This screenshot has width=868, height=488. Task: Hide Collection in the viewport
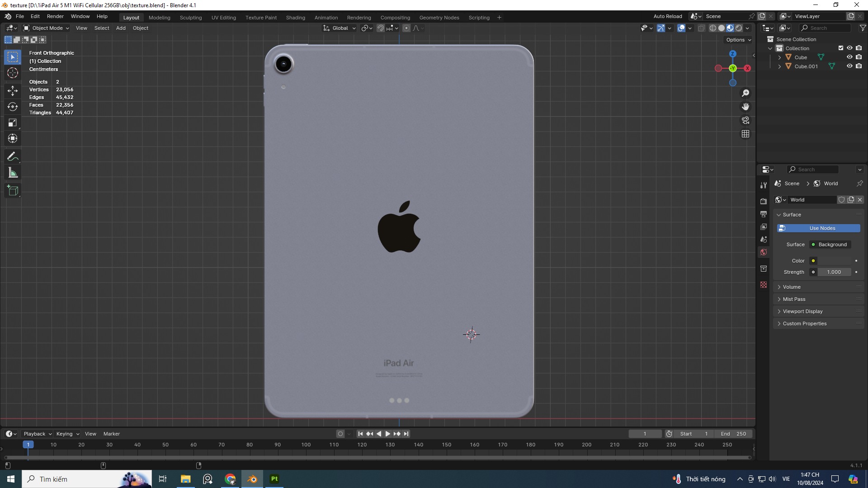[849, 48]
